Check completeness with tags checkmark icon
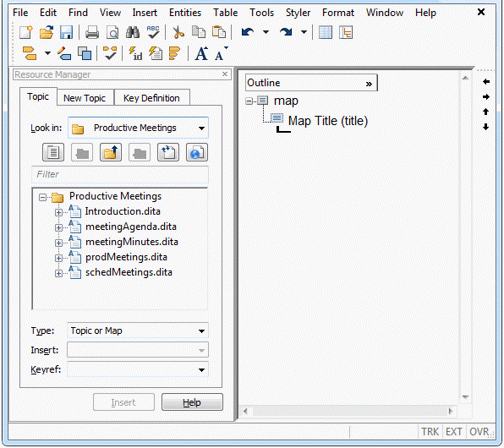This screenshot has width=504, height=448. [110, 53]
